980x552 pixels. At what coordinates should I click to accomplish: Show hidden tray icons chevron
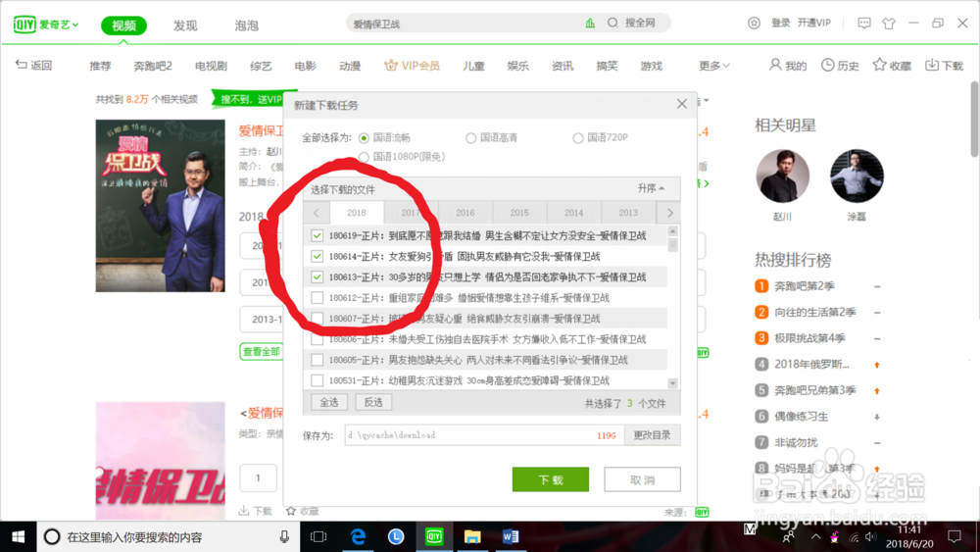coord(815,537)
